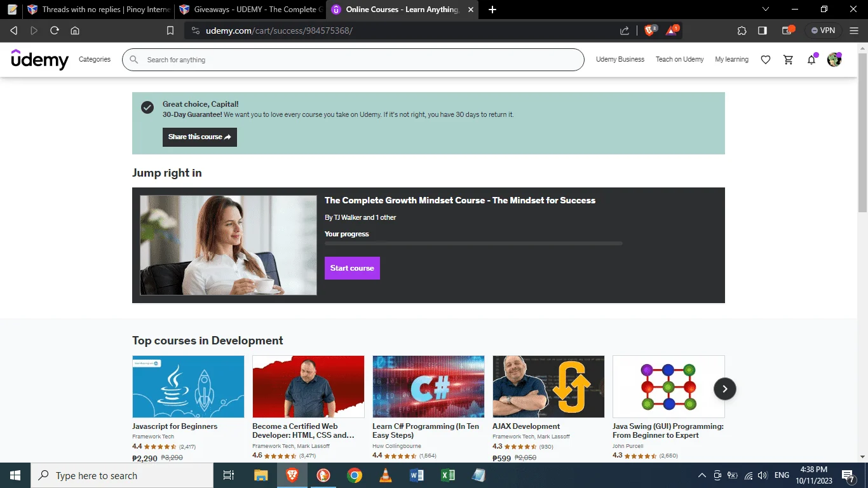Switch to the Giveaways - UDEMY tab
The width and height of the screenshot is (868, 488).
pos(250,10)
